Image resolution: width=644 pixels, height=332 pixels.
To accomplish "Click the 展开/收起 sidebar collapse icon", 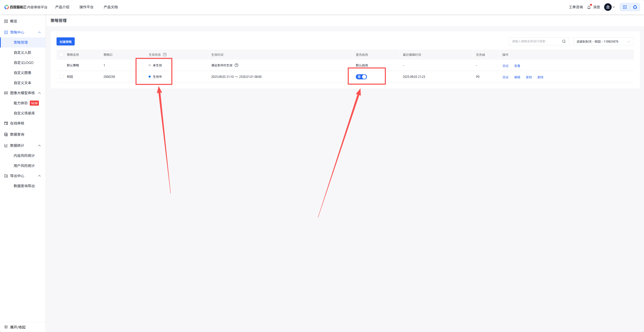I will point(6,327).
